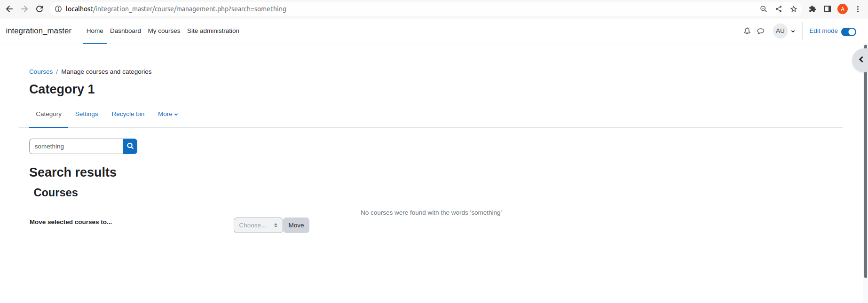Open the 'Choose...' category dropdown
Image resolution: width=868 pixels, height=303 pixels.
(x=258, y=225)
